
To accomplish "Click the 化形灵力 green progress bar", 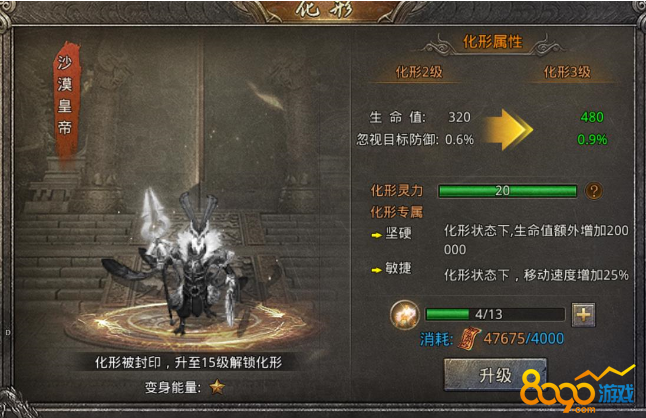I will pyautogui.click(x=507, y=191).
